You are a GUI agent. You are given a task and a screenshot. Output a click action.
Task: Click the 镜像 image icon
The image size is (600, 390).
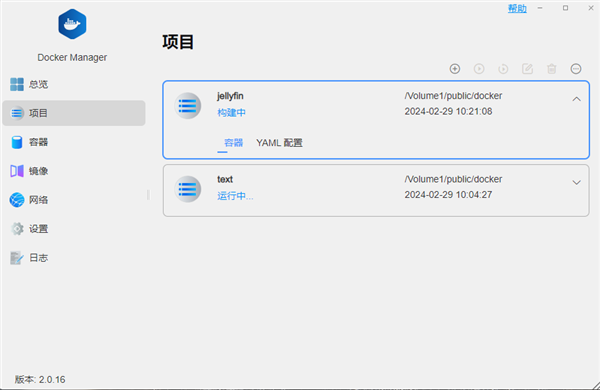[x=17, y=171]
